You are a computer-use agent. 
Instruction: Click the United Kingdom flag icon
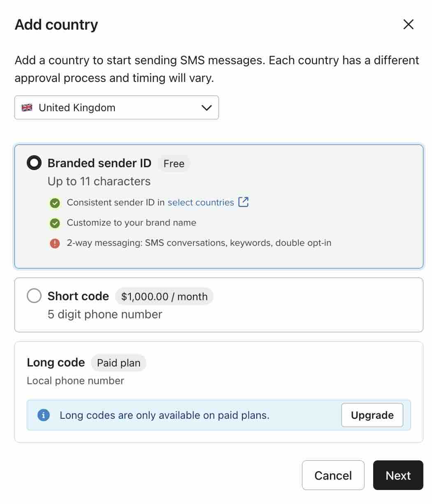pyautogui.click(x=27, y=108)
